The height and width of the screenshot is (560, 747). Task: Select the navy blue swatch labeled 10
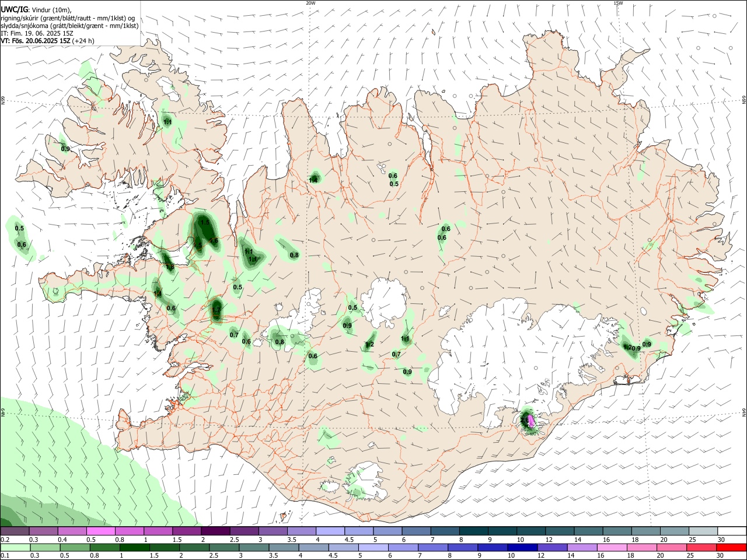pyautogui.click(x=522, y=547)
